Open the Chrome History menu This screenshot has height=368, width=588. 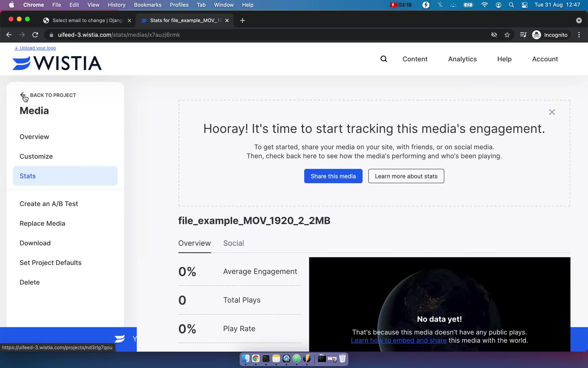(116, 5)
